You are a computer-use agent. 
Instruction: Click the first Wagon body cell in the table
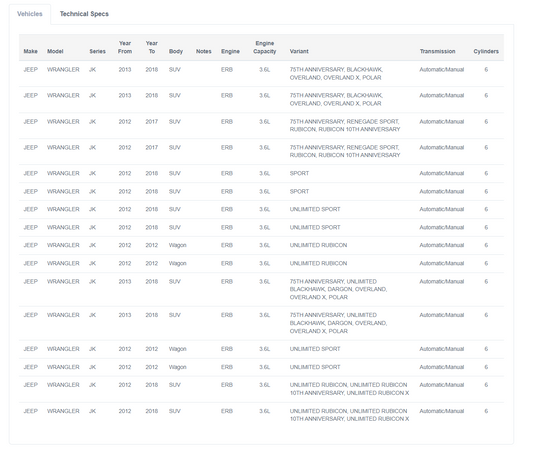click(x=177, y=245)
